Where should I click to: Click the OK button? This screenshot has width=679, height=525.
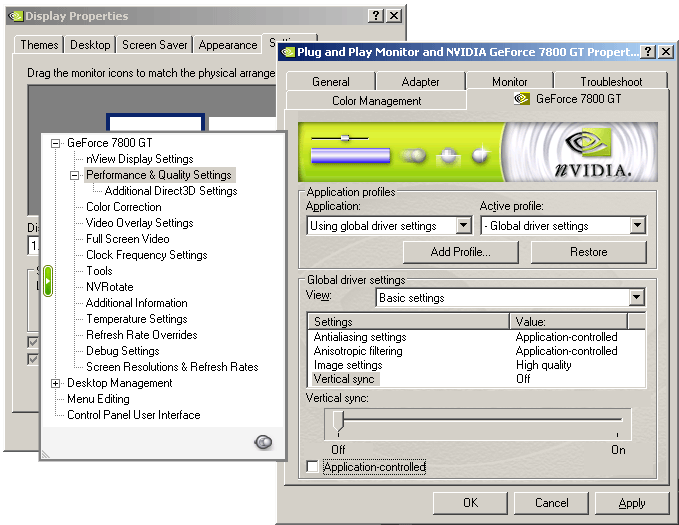470,503
